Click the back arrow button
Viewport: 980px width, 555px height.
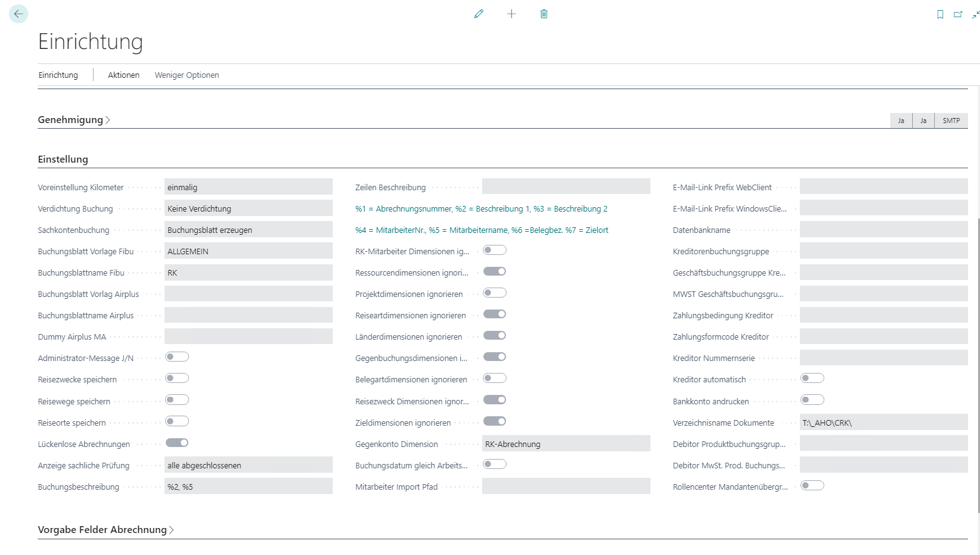(18, 14)
